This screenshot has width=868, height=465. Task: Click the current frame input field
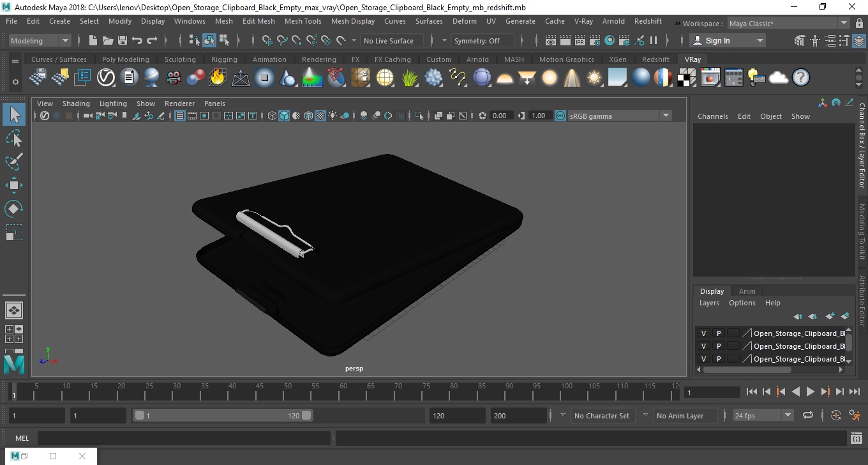click(x=712, y=392)
